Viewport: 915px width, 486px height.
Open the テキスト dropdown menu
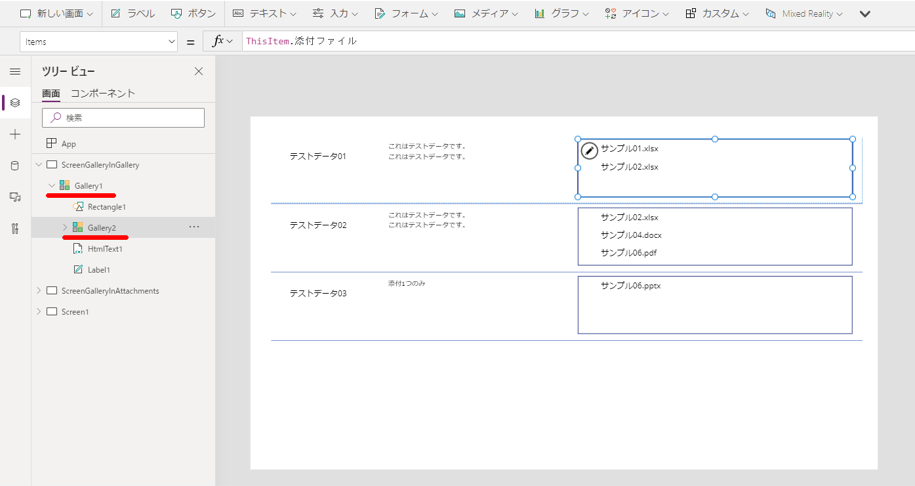click(264, 13)
